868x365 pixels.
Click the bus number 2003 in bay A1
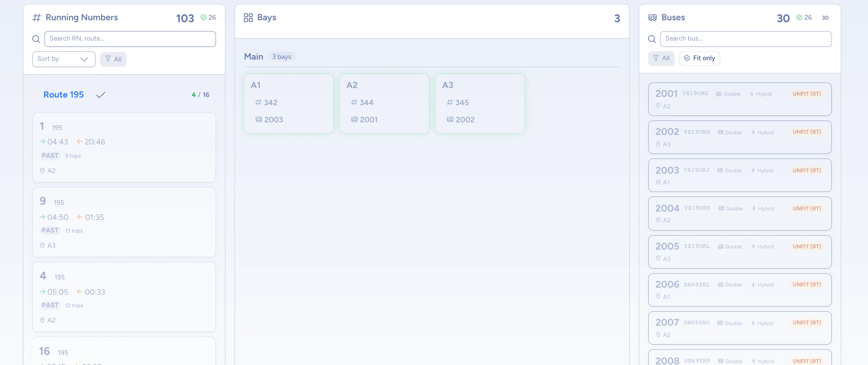273,119
